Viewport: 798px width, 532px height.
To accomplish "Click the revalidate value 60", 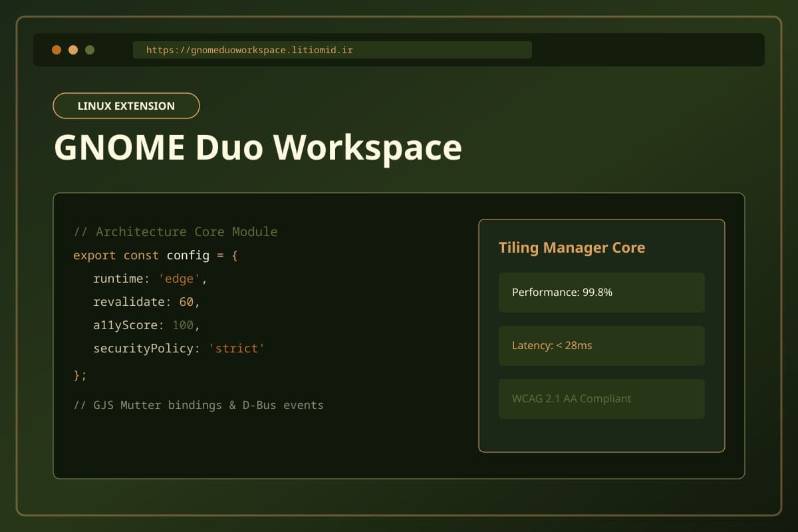I will pos(186,302).
